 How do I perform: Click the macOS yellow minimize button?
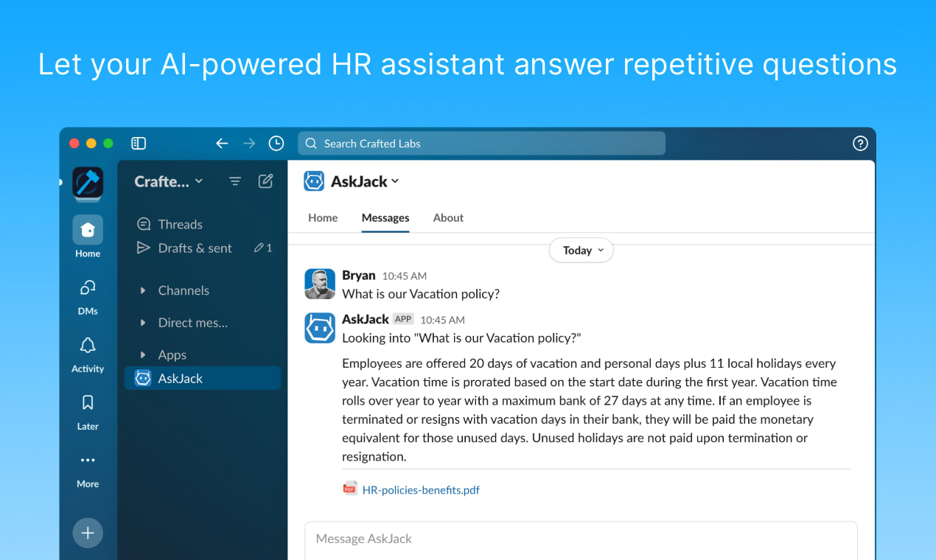pyautogui.click(x=91, y=144)
